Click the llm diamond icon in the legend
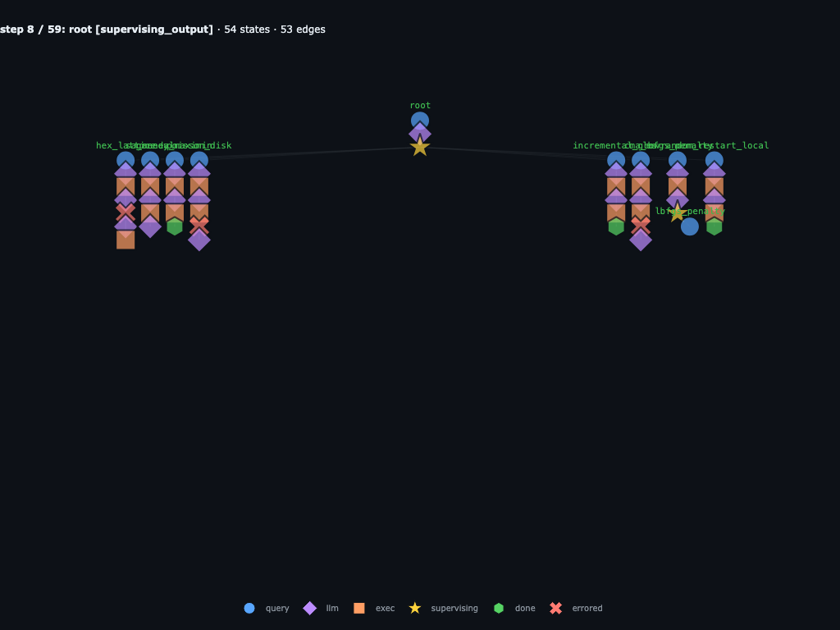Screen dimensions: 840x630 coord(309,608)
